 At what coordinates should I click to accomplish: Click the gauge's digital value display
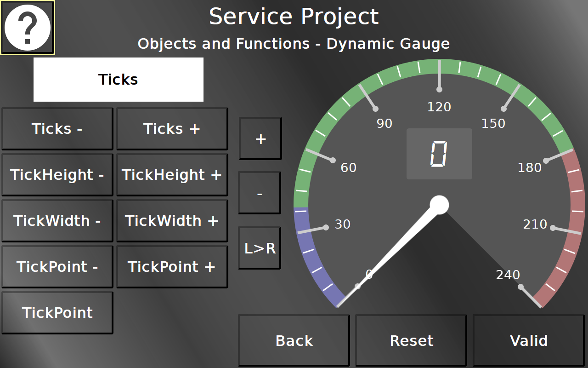(439, 154)
